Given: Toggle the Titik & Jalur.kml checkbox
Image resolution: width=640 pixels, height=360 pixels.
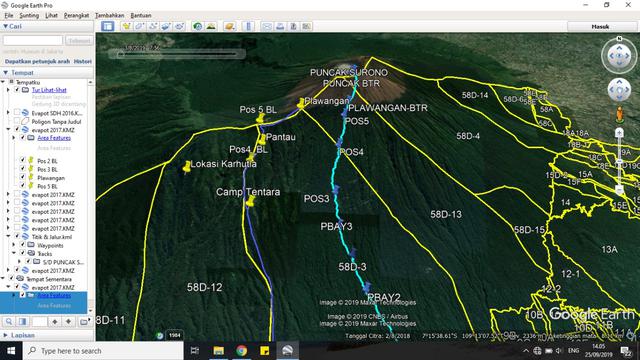Looking at the screenshot, I should click(17, 236).
